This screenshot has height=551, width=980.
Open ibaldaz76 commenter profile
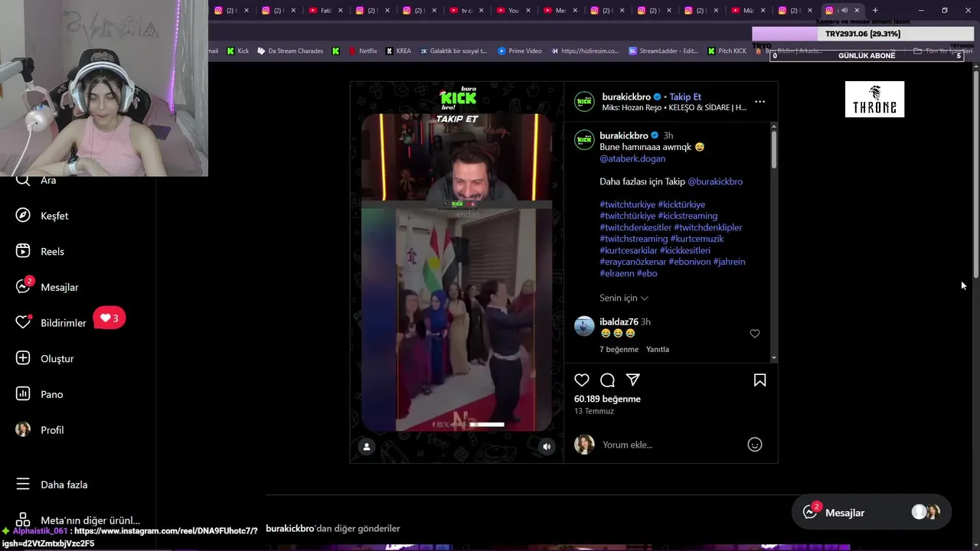point(619,321)
